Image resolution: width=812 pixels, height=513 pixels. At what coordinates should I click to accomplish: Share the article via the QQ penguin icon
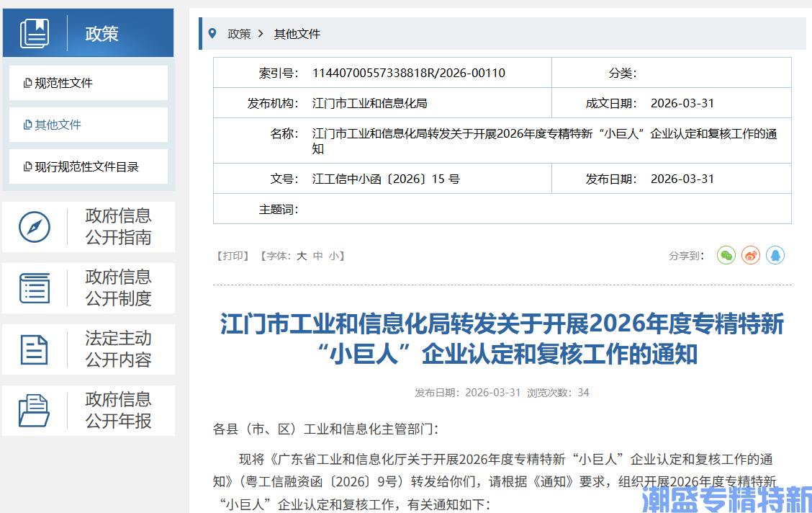coord(775,255)
